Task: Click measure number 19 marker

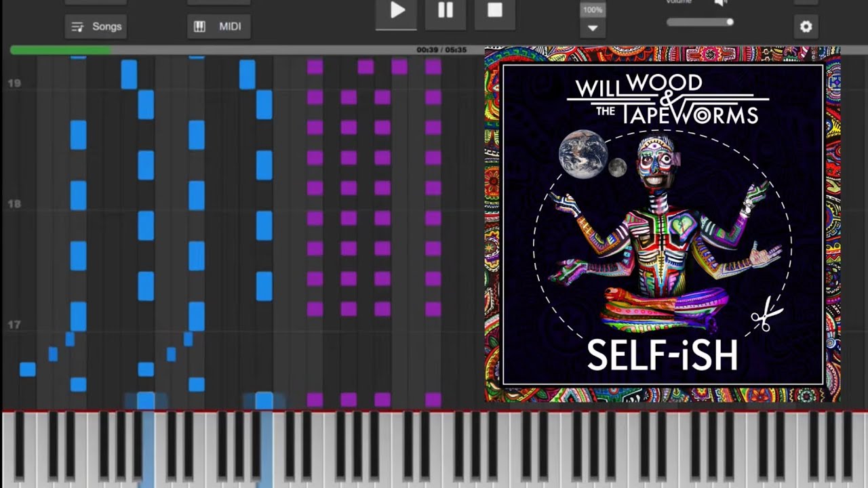Action: tap(14, 83)
